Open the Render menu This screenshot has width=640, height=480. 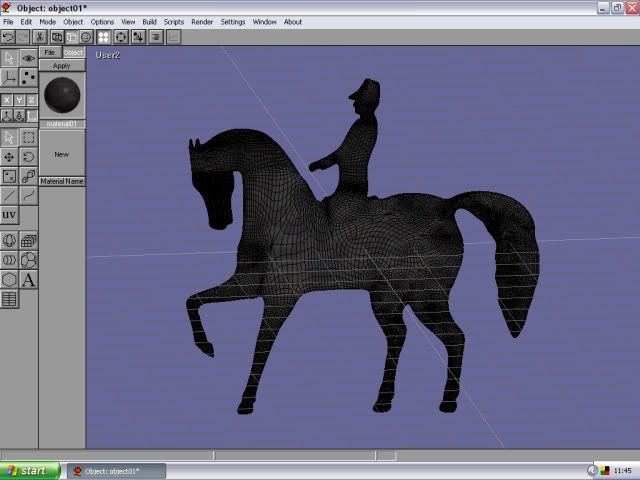click(x=202, y=22)
